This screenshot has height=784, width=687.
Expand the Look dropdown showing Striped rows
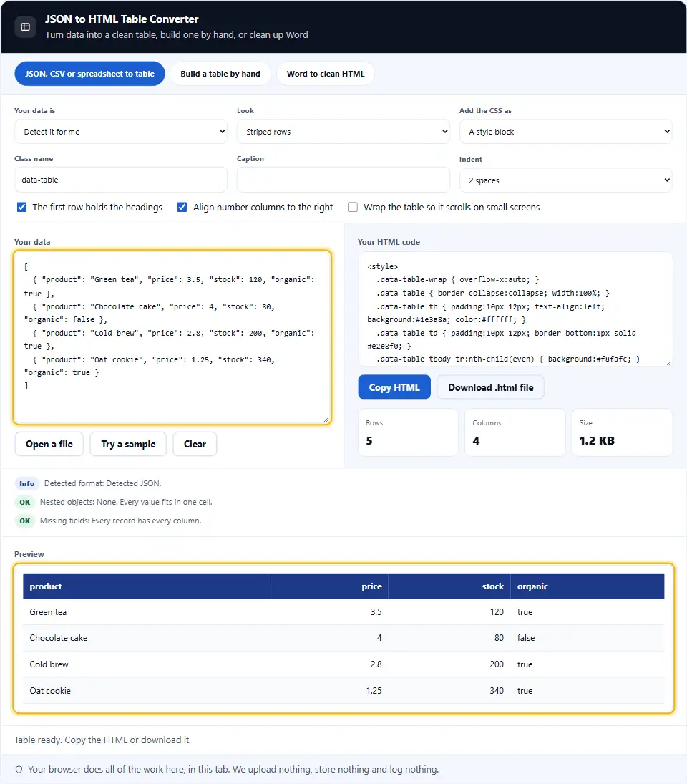(x=343, y=132)
